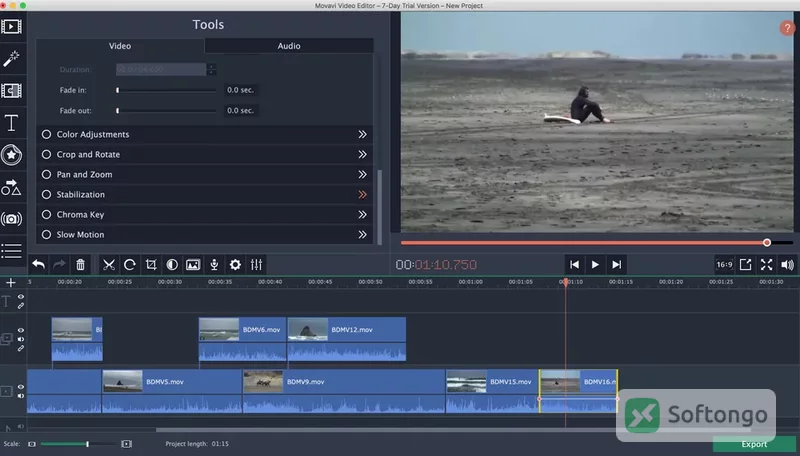Expand Chroma Key double chevron
Viewport: 800px width, 456px height.
(x=362, y=214)
